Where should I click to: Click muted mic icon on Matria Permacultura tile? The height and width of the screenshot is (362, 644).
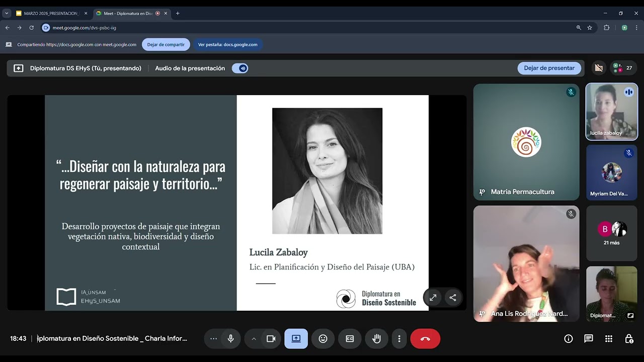[x=571, y=93]
